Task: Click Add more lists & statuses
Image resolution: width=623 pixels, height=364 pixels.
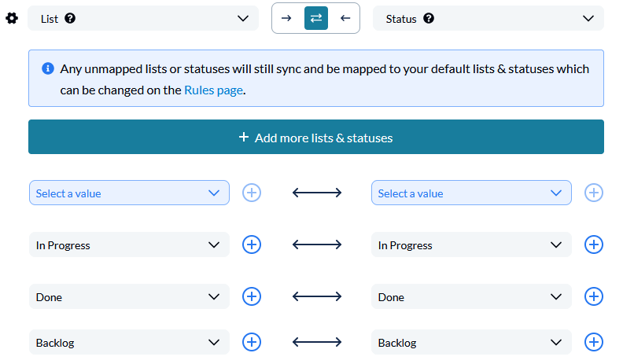Action: pos(316,137)
